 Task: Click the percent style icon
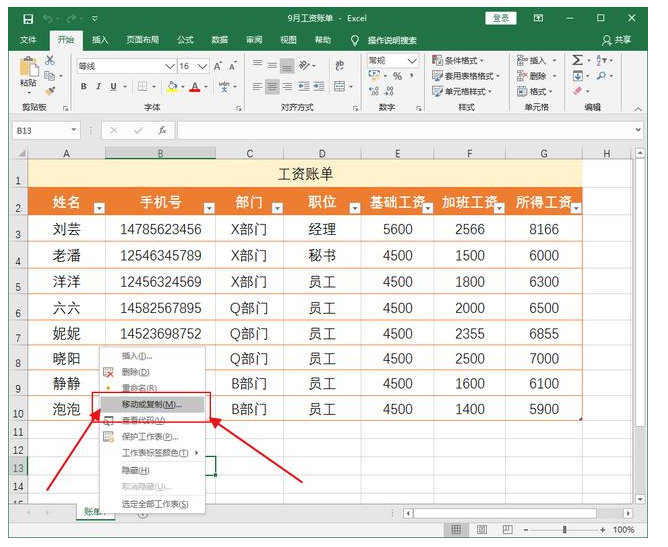[x=397, y=76]
